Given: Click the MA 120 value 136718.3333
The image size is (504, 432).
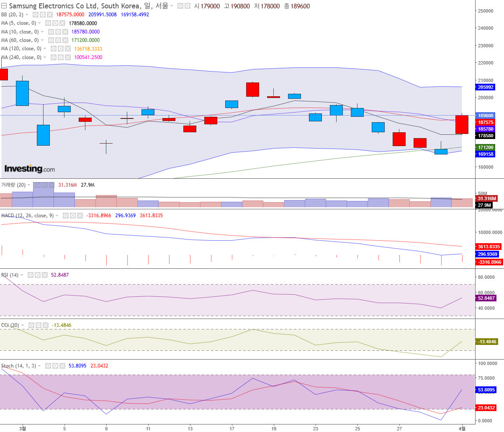Looking at the screenshot, I should [x=88, y=49].
